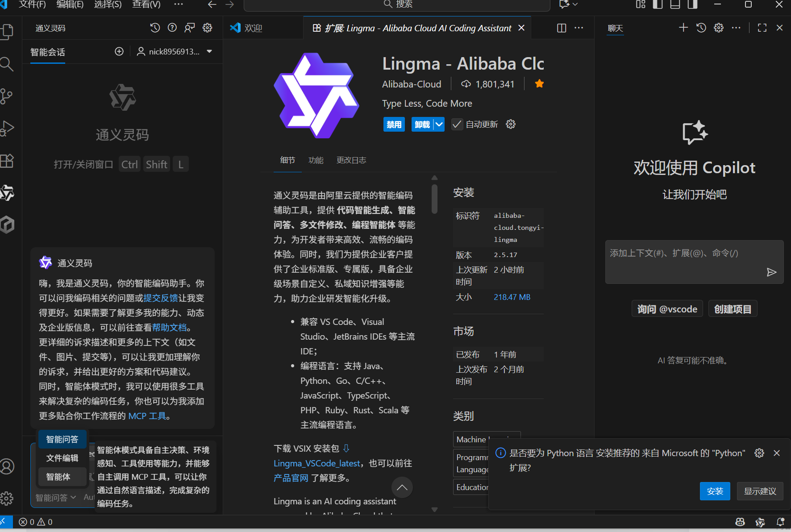Viewport: 791px width, 532px height.
Task: Open the 文件(F) menu
Action: click(x=32, y=4)
